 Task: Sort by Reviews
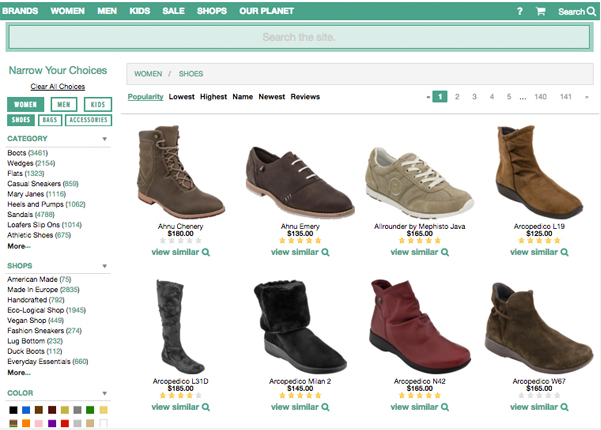tap(305, 97)
